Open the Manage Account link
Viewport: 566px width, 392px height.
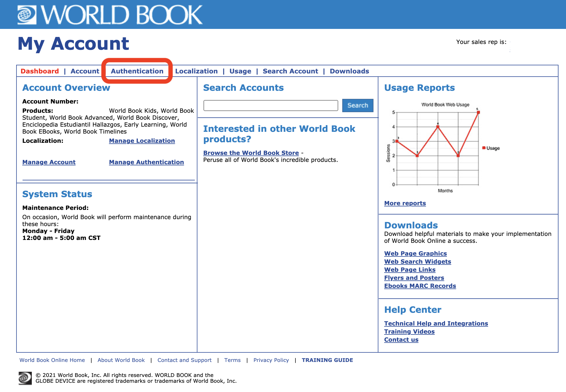click(x=49, y=162)
